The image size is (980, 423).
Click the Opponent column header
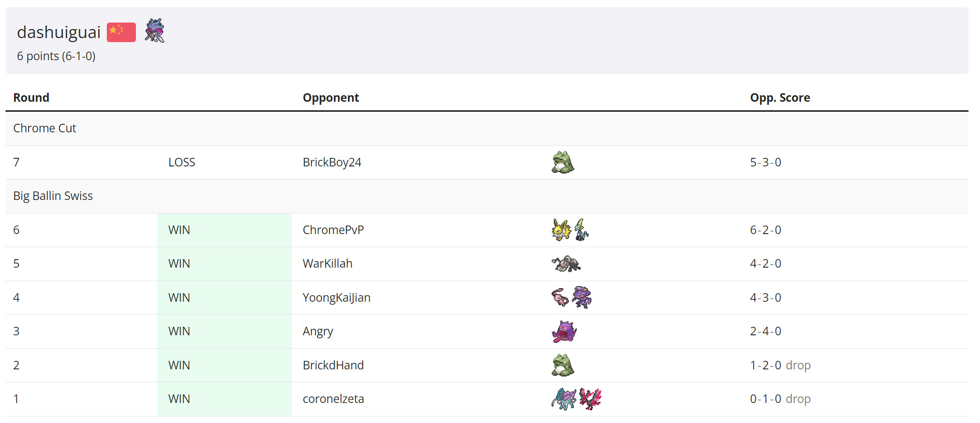pos(331,98)
